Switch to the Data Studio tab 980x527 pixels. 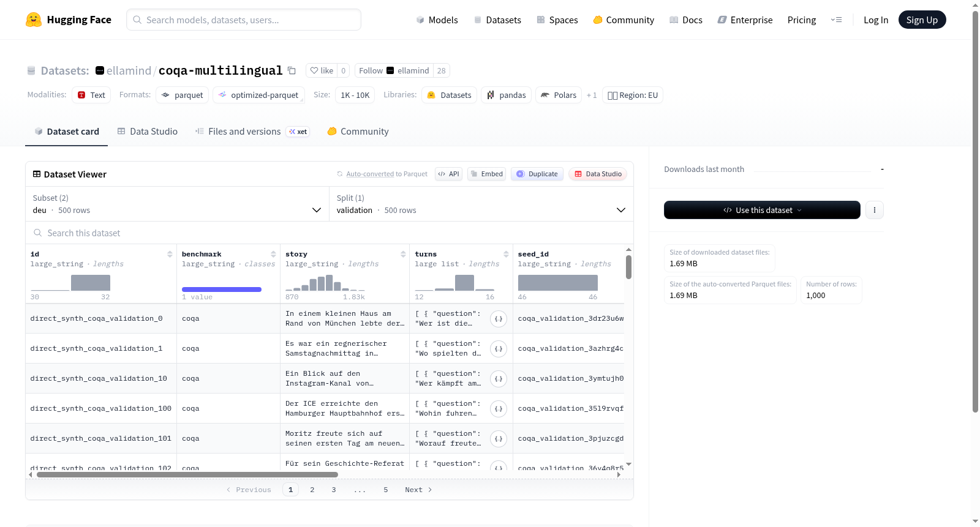click(148, 132)
